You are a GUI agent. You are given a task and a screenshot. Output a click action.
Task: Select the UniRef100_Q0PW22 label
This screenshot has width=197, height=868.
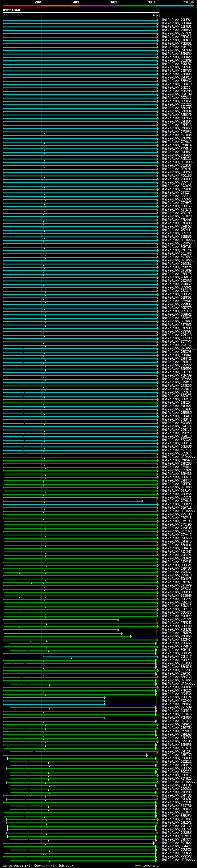tap(177, 57)
